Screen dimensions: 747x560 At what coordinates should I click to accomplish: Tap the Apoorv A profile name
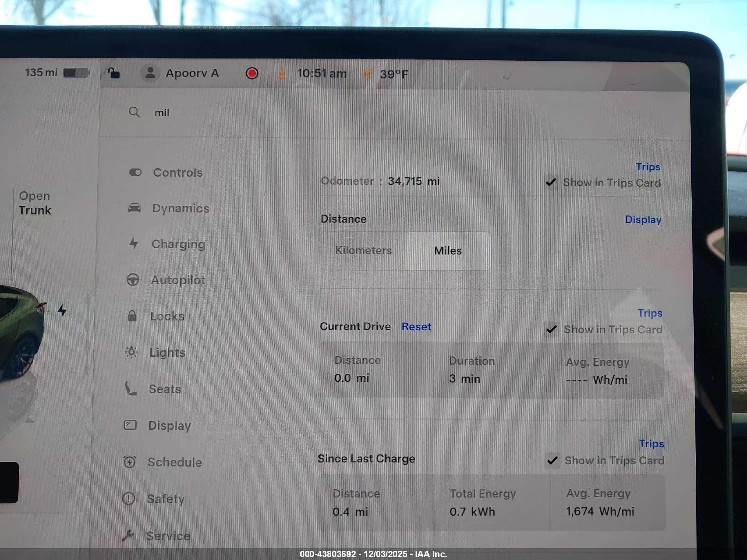tap(192, 73)
